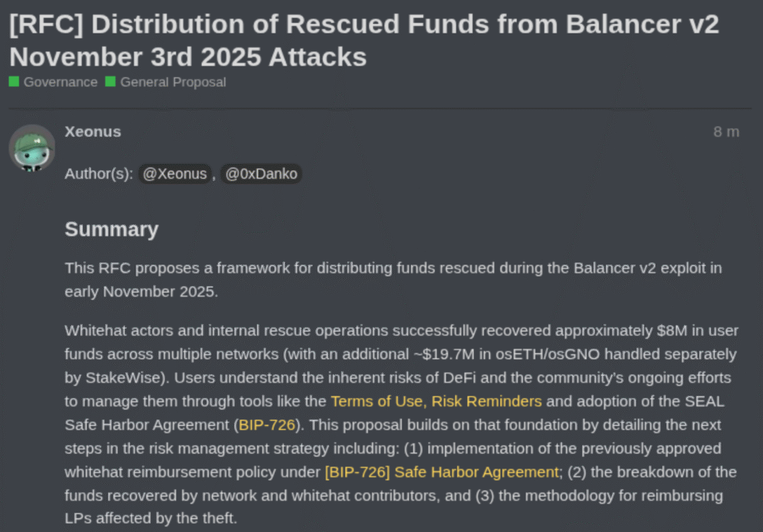Click the green Governance tag square icon

(13, 82)
